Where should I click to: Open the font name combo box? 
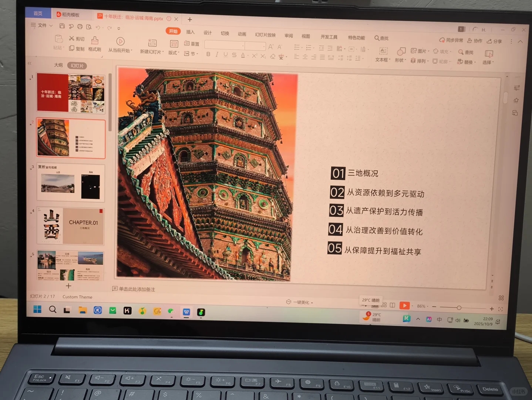(225, 45)
